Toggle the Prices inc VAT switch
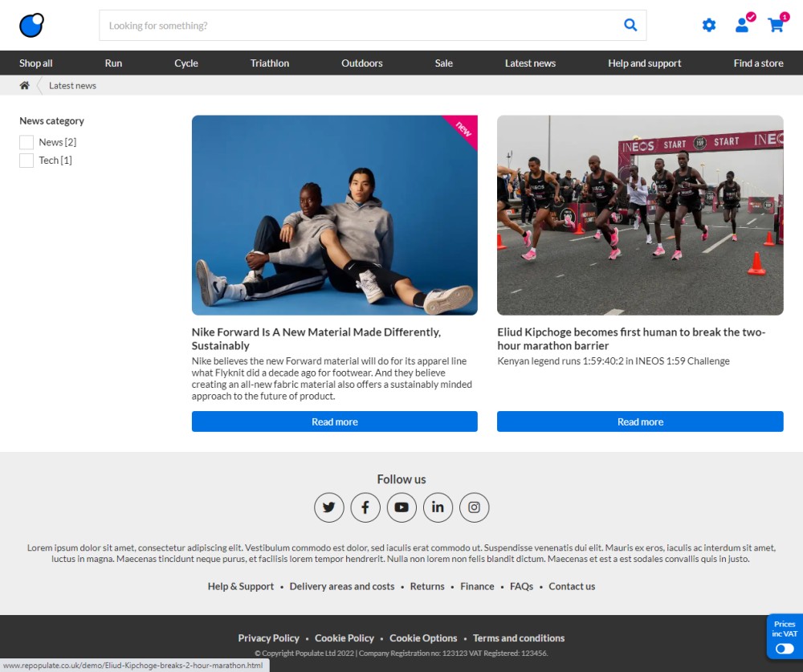Image resolution: width=803 pixels, height=672 pixels. 785,649
